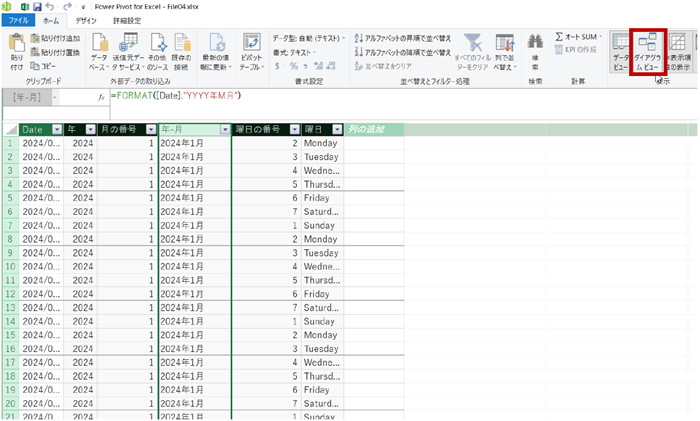Open the 詳細設定 (Advanced) ribbon tab
This screenshot has width=700, height=421.
tap(127, 19)
